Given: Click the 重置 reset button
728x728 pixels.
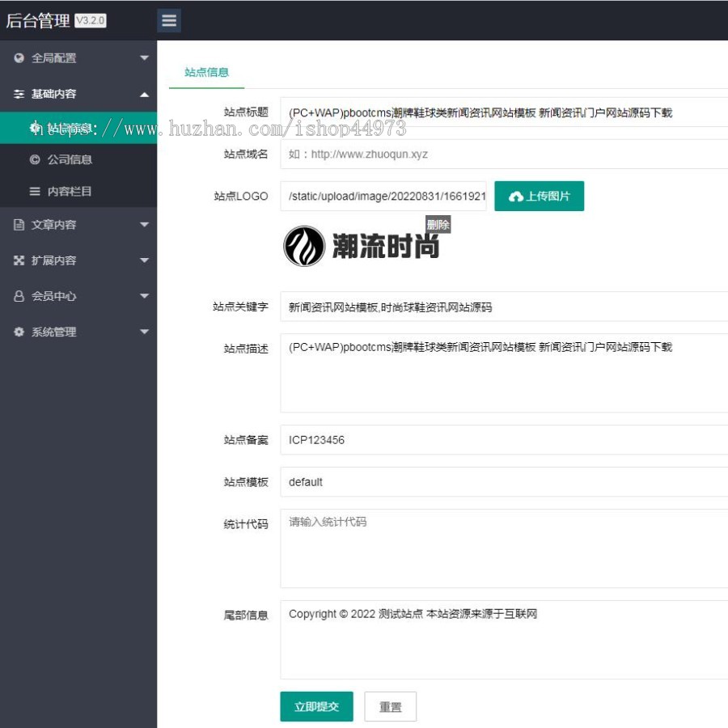Looking at the screenshot, I should coord(390,706).
